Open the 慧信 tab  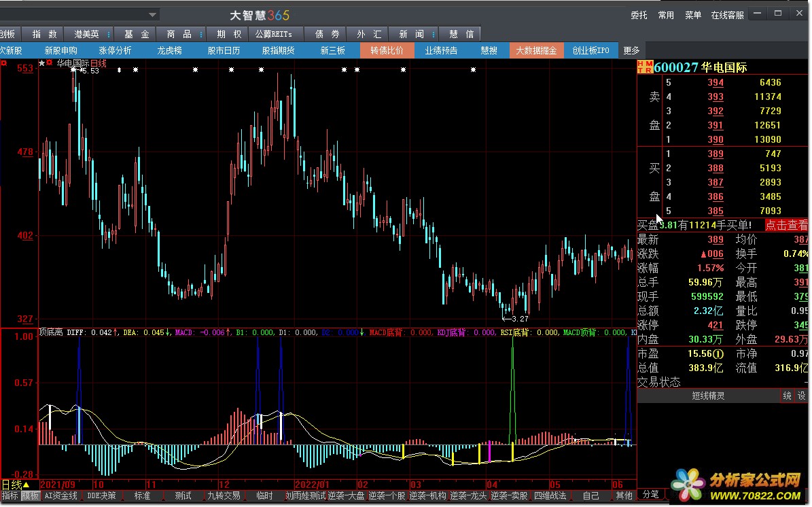click(461, 34)
